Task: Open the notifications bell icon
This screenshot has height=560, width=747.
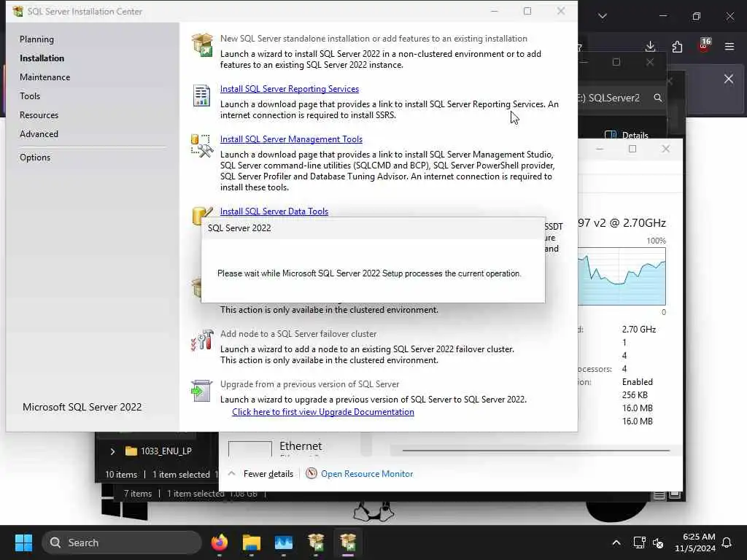Action: pyautogui.click(x=727, y=542)
